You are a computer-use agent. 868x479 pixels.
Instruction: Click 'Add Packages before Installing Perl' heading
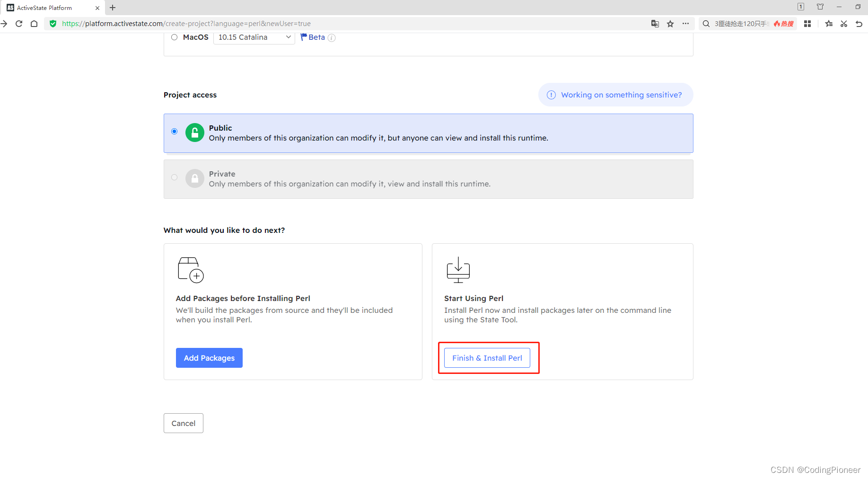[x=243, y=298]
